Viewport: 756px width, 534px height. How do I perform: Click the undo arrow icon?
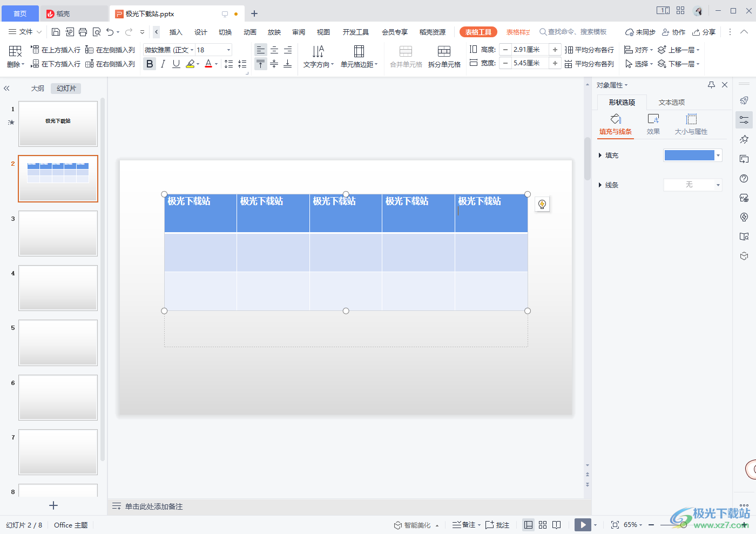pyautogui.click(x=110, y=32)
